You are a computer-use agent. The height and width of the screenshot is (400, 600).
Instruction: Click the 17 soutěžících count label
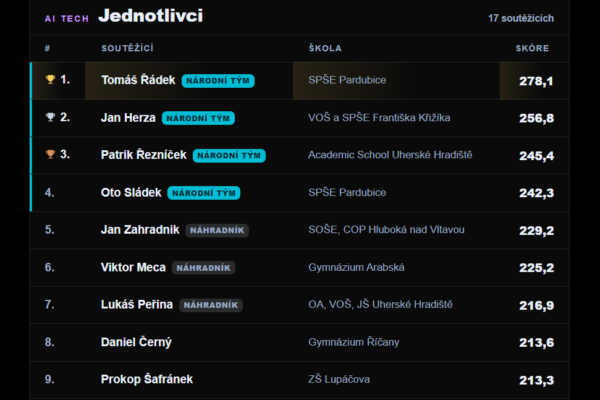point(521,18)
